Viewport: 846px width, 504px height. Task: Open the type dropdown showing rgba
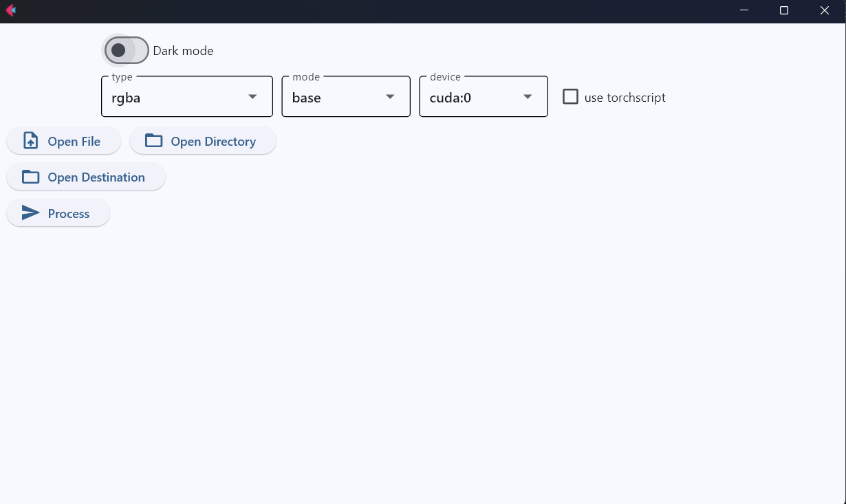coord(186,96)
